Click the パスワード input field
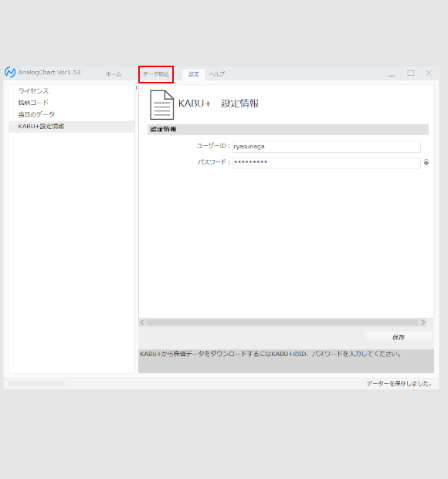 (327, 163)
